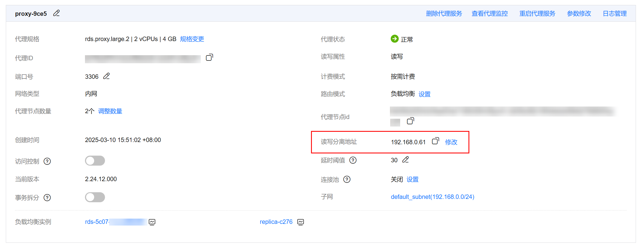The height and width of the screenshot is (248, 644).
Task: Edit the delay threshold value 30
Action: pyautogui.click(x=405, y=160)
